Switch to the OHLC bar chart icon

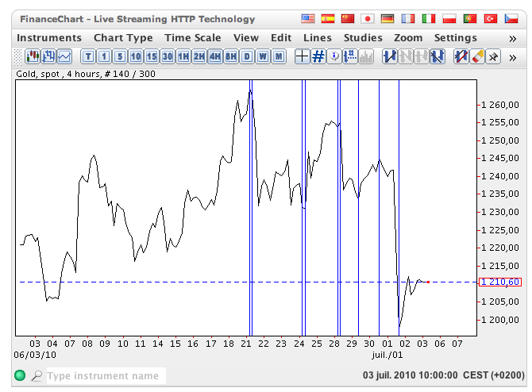point(48,56)
